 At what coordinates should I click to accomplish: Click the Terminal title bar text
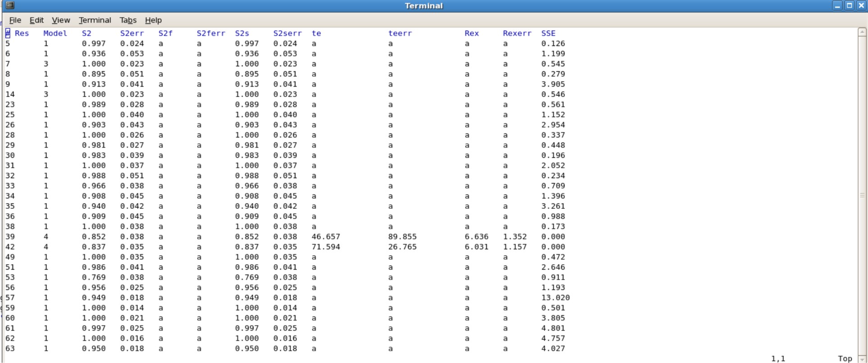point(423,6)
